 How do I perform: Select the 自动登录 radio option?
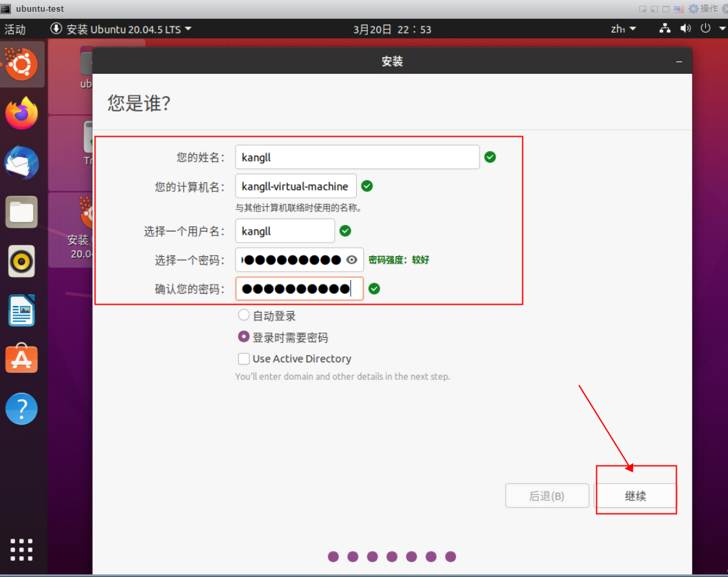(x=243, y=315)
